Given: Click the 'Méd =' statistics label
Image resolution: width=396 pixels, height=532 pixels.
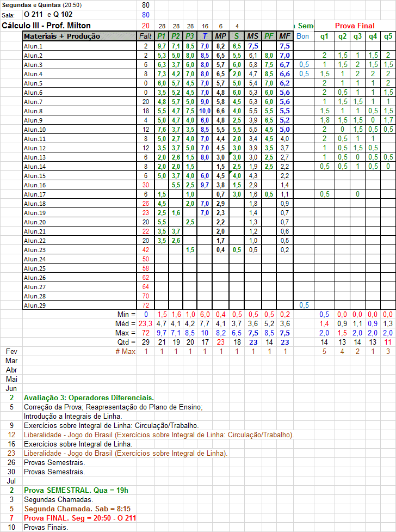Looking at the screenshot, I should [126, 323].
